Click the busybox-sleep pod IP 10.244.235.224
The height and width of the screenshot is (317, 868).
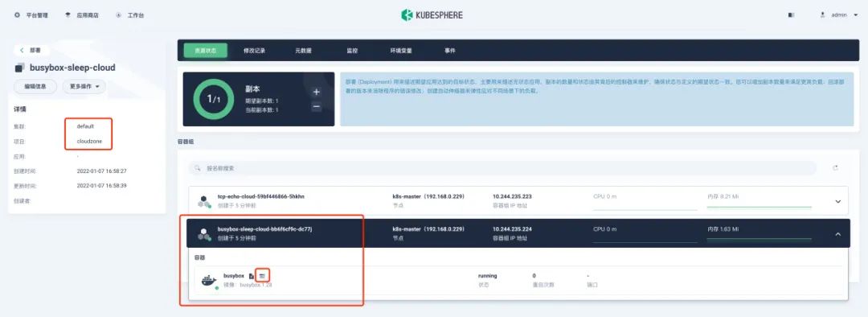(513, 228)
